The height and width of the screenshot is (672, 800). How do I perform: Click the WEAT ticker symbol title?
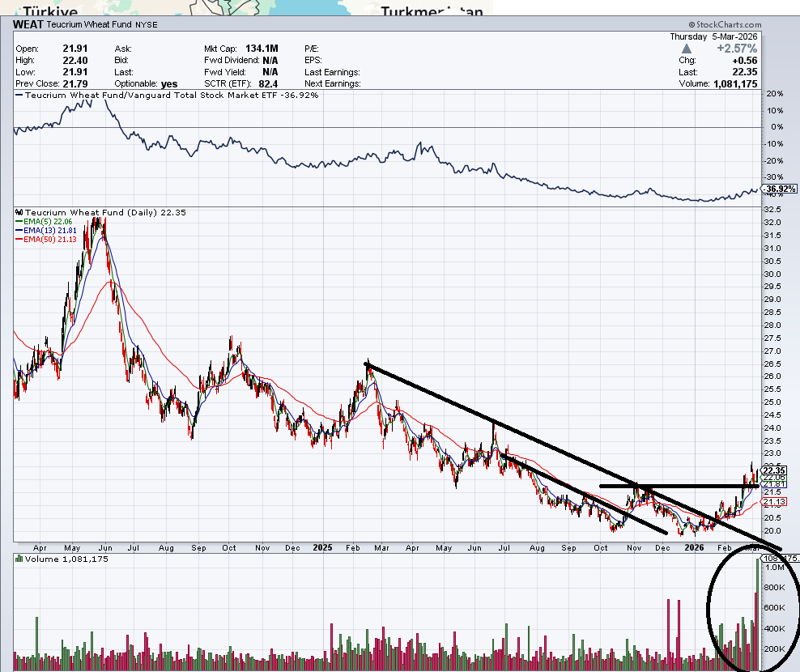28,24
